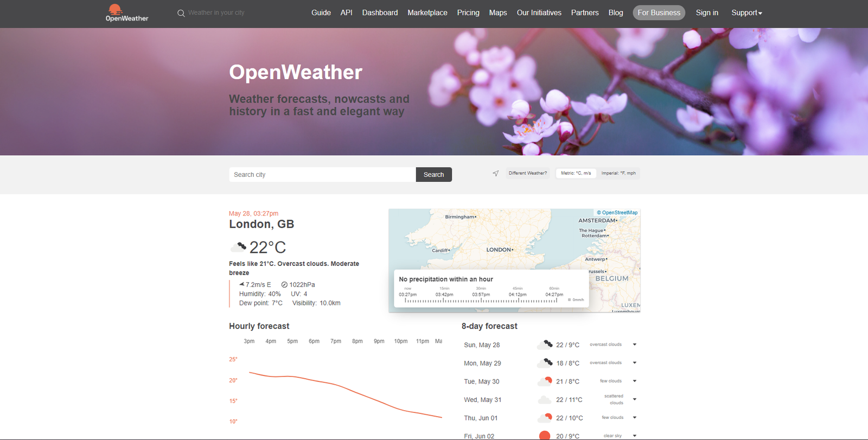The image size is (868, 440).
Task: Click the weather icon for Thu, Jun 01
Action: point(545,418)
